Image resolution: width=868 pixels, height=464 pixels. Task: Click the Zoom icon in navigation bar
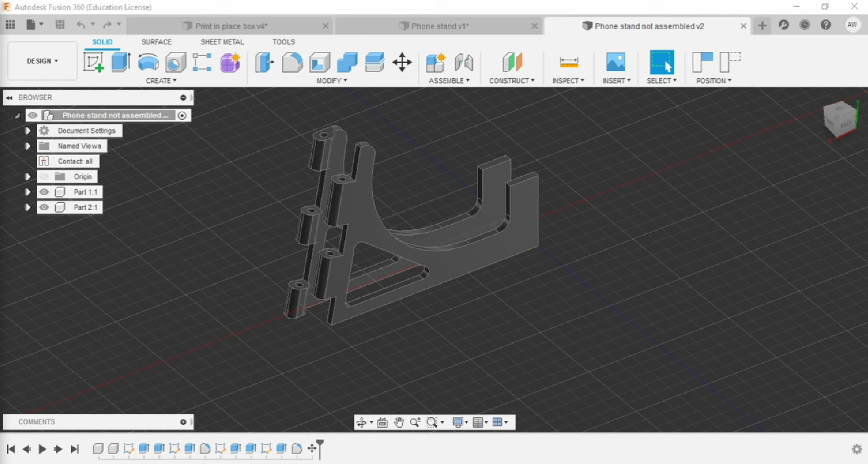pyautogui.click(x=415, y=422)
